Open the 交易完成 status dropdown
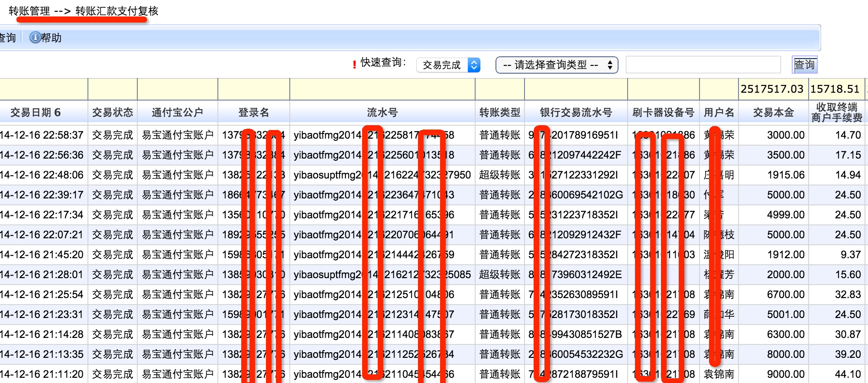 click(448, 65)
